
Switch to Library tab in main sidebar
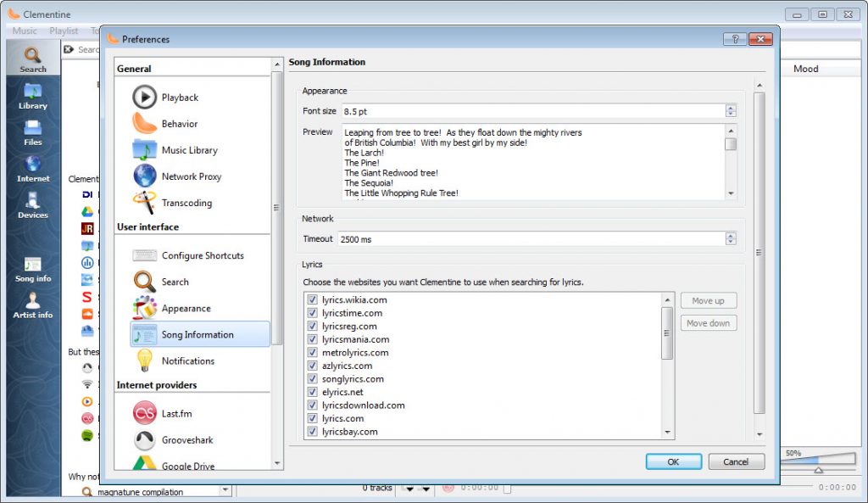33,97
